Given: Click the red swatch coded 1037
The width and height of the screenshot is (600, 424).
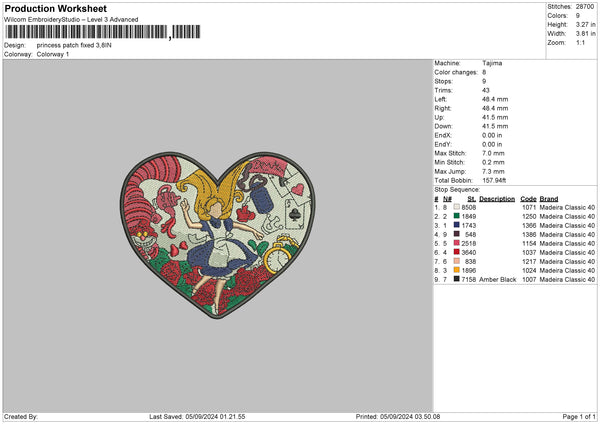Looking at the screenshot, I should pos(456,252).
